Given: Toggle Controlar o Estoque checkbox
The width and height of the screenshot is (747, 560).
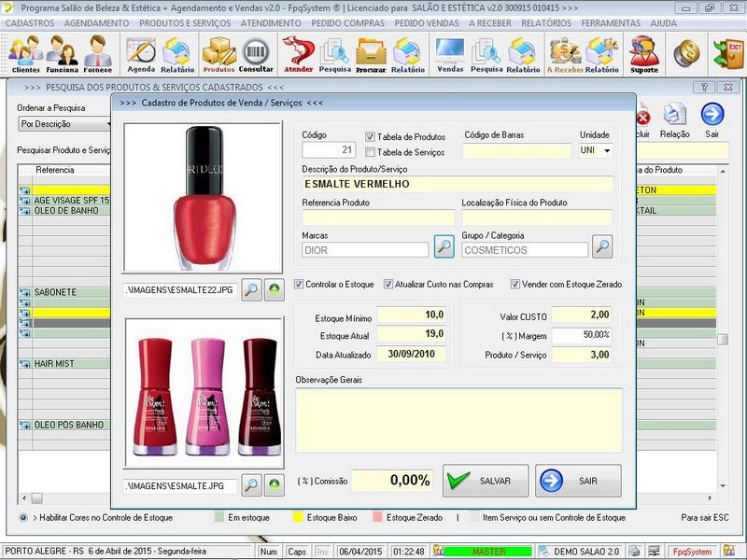Looking at the screenshot, I should (x=300, y=285).
